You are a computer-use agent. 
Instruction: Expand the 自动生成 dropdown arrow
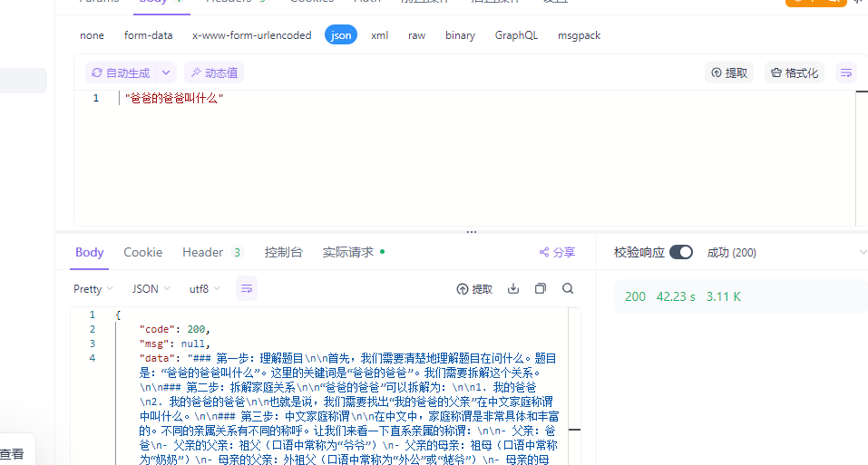point(166,73)
